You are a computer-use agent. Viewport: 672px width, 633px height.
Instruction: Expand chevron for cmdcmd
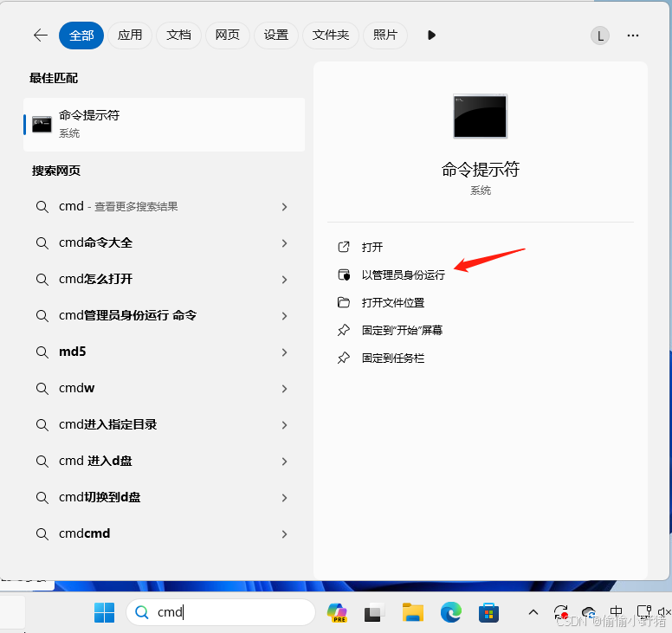tap(284, 534)
